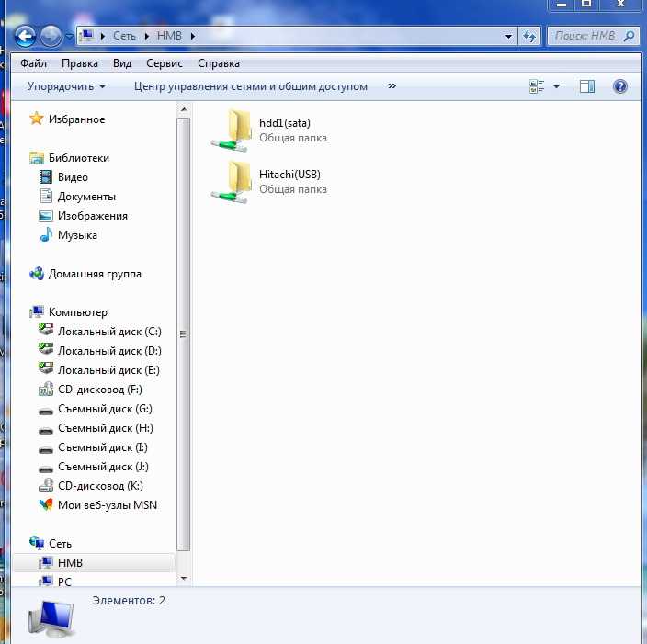Click the Избранное star icon
Screen dimensions: 647x644
click(x=37, y=119)
